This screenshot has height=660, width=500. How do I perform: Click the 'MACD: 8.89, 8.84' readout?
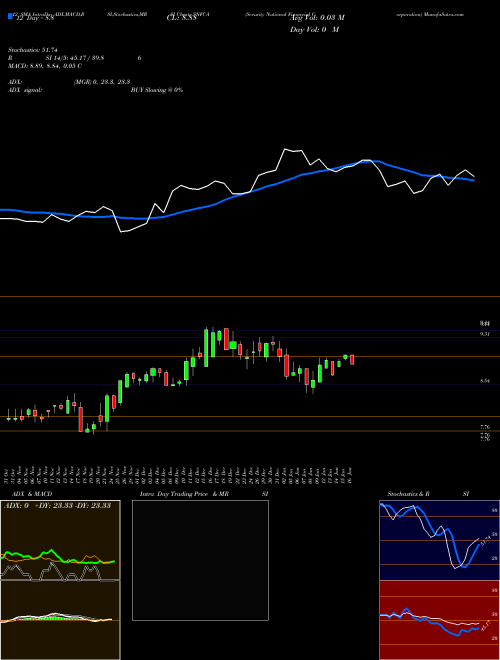pyautogui.click(x=45, y=66)
